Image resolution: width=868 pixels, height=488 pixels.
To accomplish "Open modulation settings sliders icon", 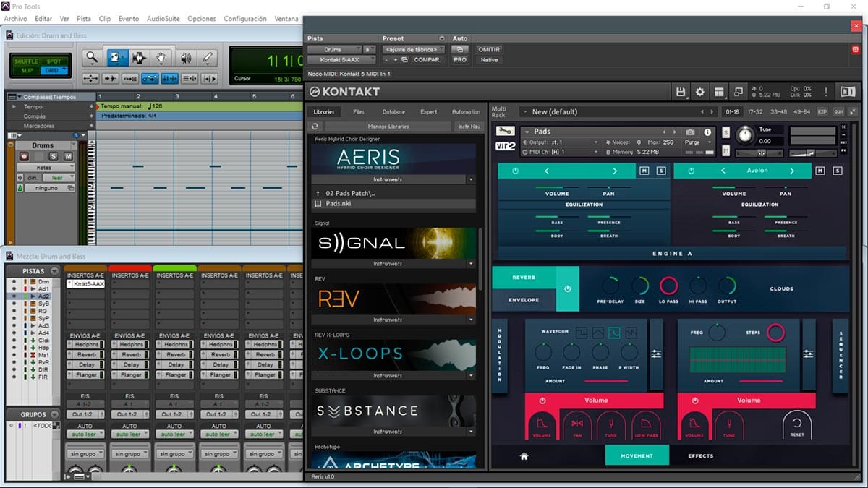I will (x=656, y=354).
